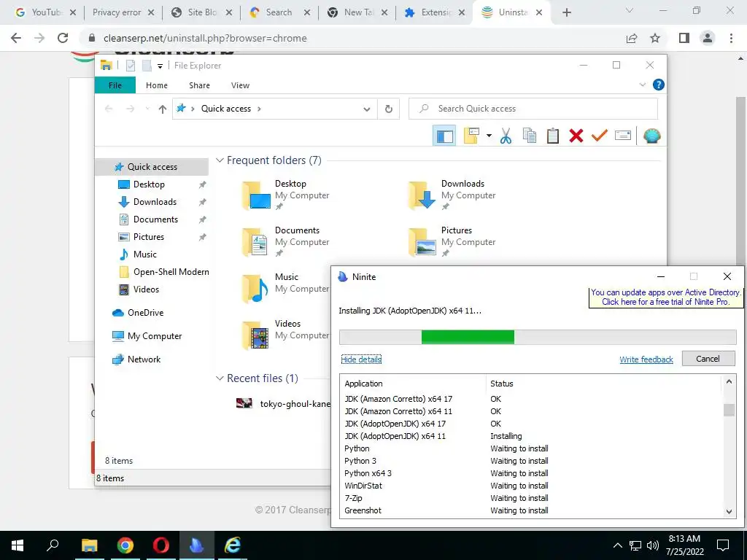Click Chrome's reload page button
The width and height of the screenshot is (747, 560).
pyautogui.click(x=63, y=38)
